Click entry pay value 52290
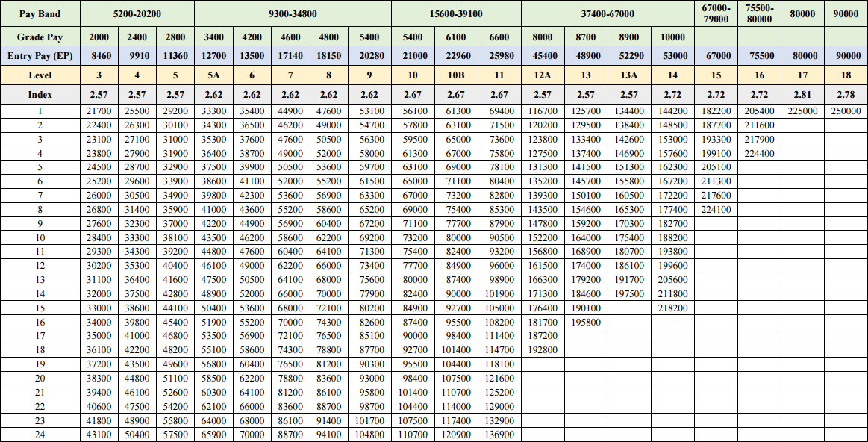Image resolution: width=868 pixels, height=442 pixels. coord(629,56)
